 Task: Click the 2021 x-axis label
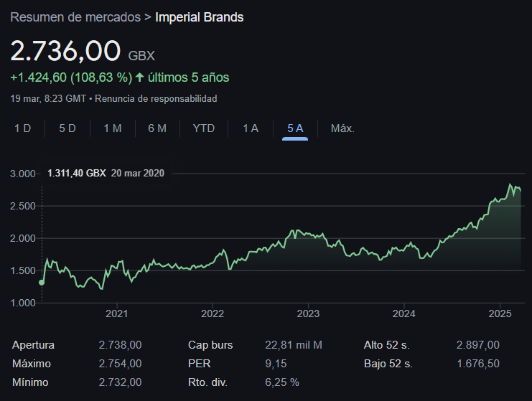117,313
